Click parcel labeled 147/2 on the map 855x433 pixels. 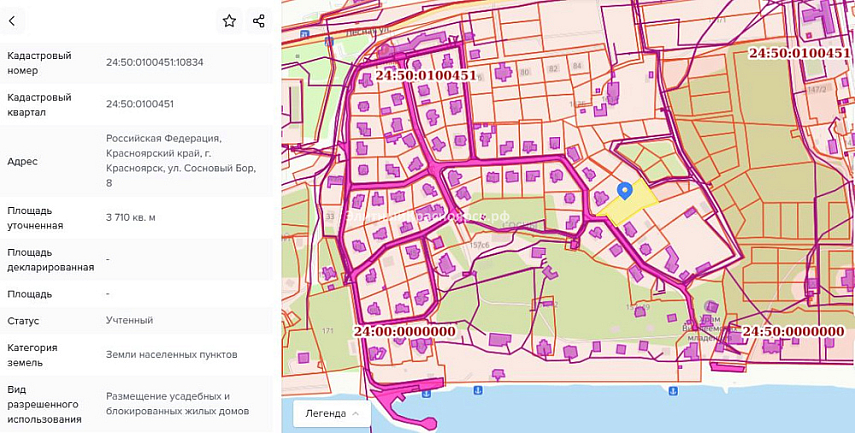coord(819,90)
